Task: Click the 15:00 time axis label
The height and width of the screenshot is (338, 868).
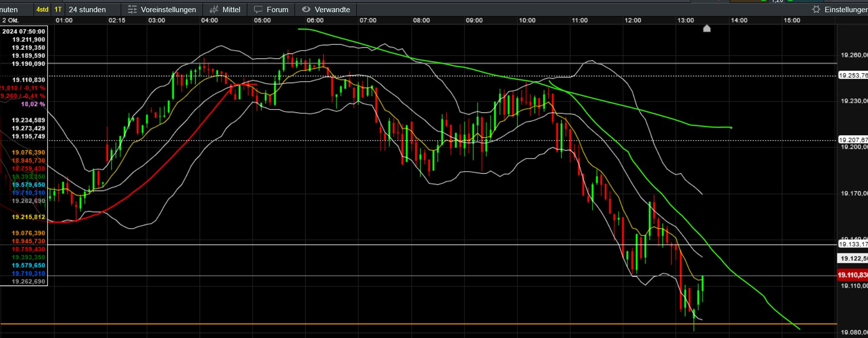Action: point(792,20)
